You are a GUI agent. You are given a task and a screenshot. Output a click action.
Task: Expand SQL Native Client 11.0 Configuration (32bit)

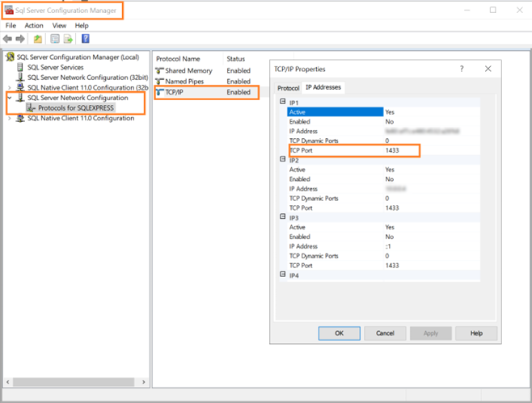pyautogui.click(x=10, y=87)
